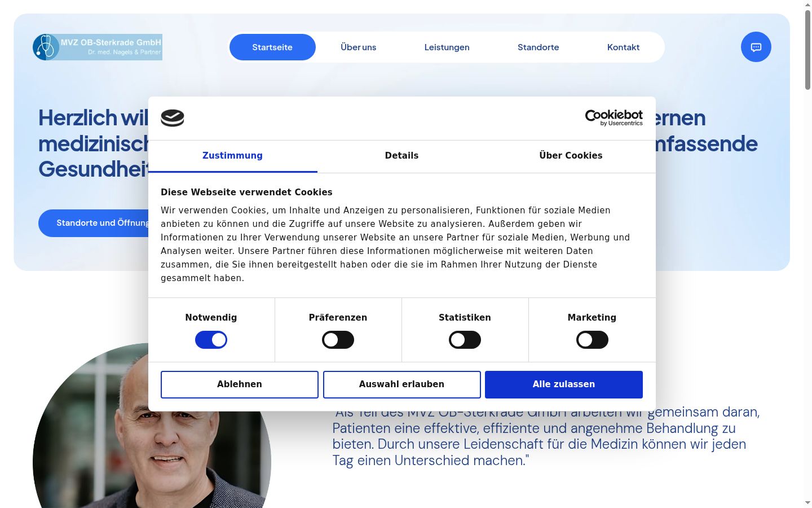
Task: Open the Leistungen navigation item
Action: 447,47
